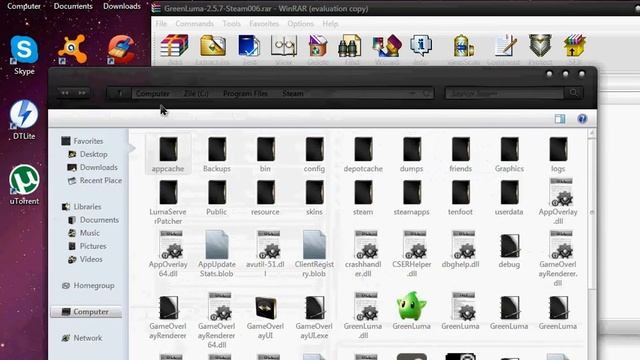This screenshot has height=360, width=640.
Task: Select the Backups folder
Action: coord(217,155)
